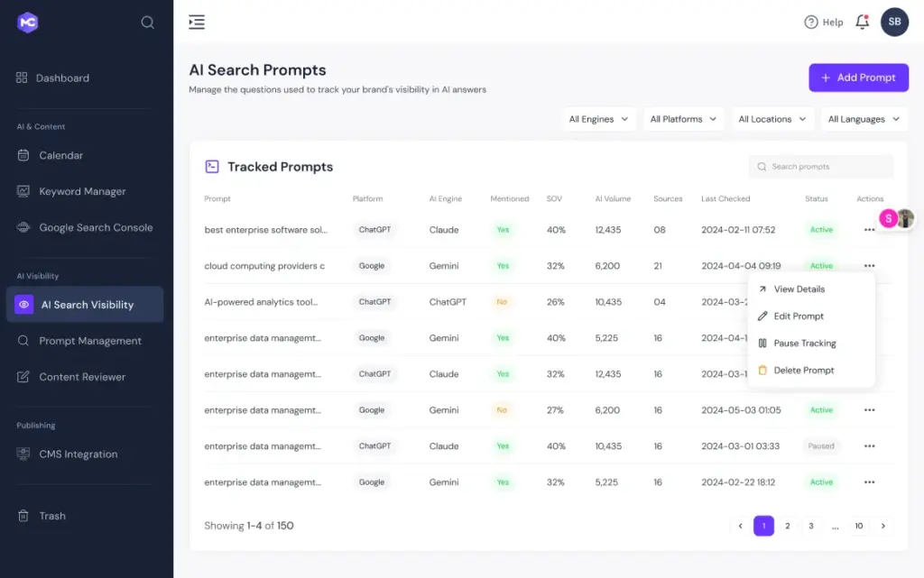Screen dimensions: 924x578
Task: Click the Add Prompt button
Action: (x=858, y=78)
